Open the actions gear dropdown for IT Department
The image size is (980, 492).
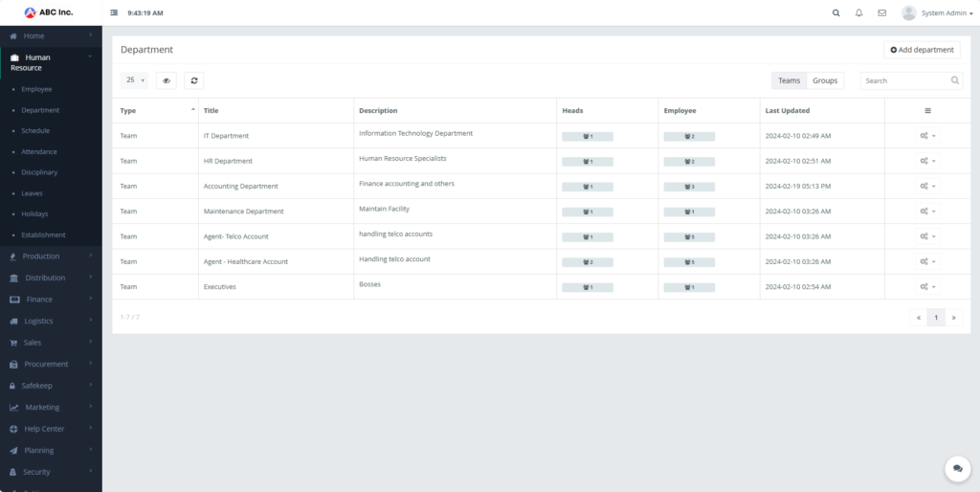[x=928, y=136]
